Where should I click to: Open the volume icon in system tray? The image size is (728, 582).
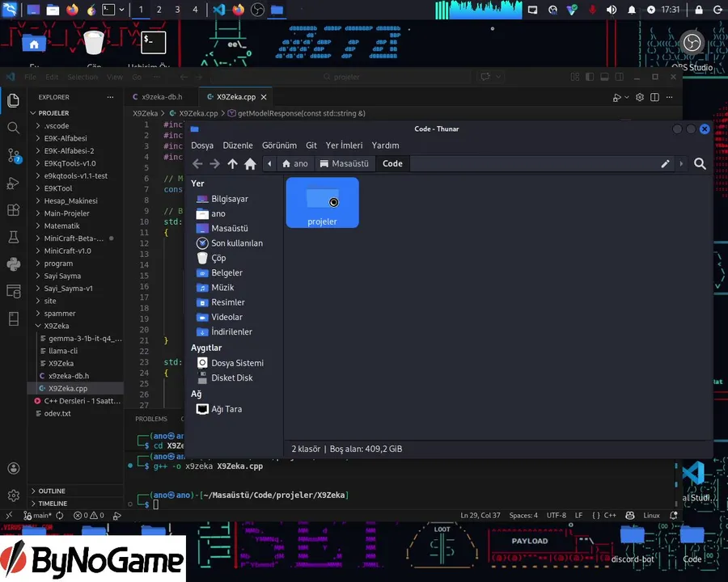coord(612,10)
